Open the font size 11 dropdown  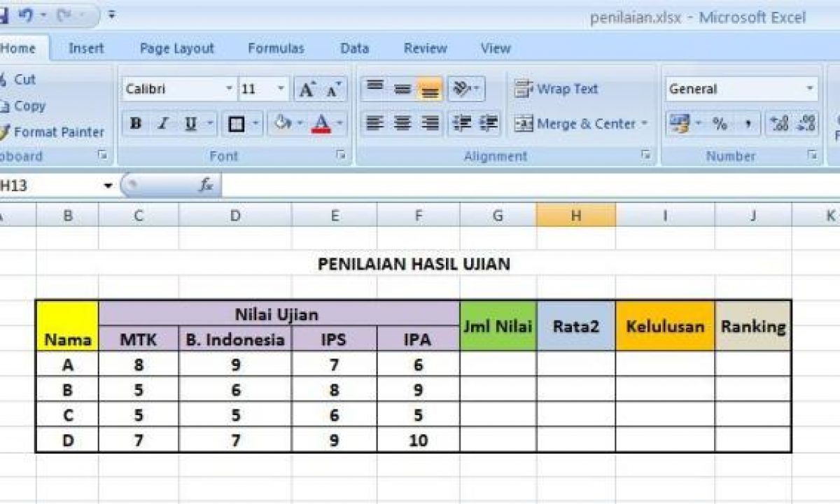281,89
